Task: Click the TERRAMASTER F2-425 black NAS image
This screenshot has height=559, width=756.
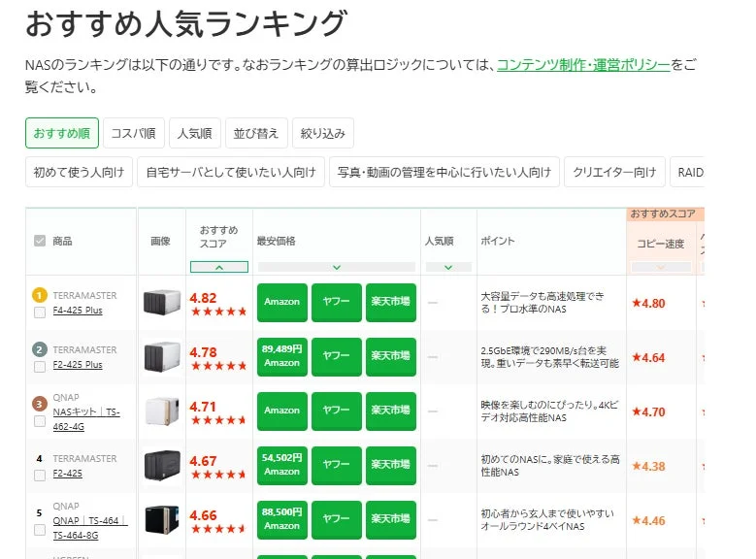Action: click(162, 466)
